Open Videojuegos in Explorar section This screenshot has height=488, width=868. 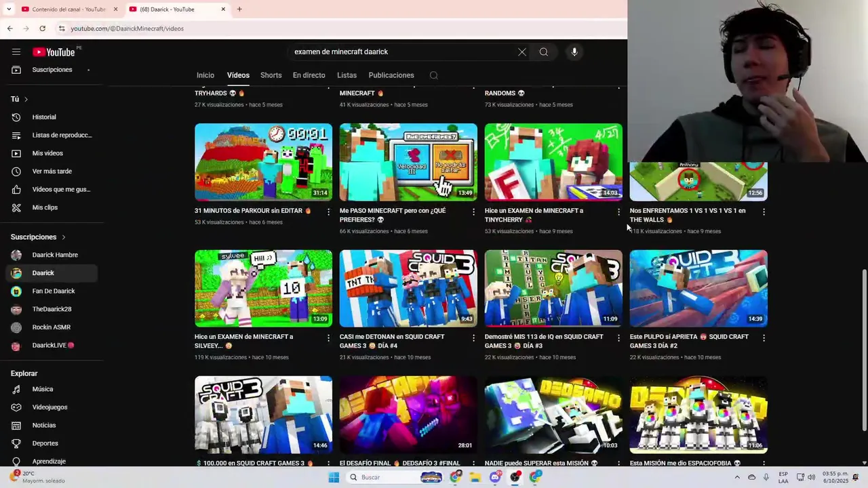(x=52, y=407)
